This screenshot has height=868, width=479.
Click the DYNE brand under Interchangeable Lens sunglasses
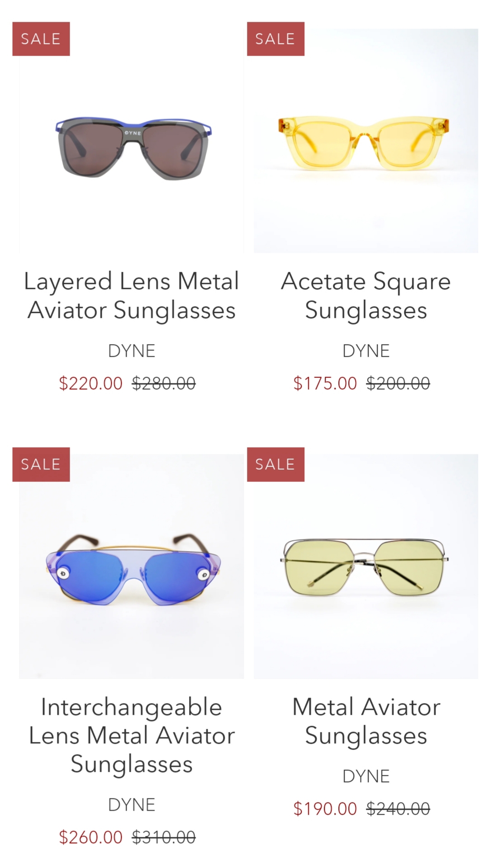pyautogui.click(x=131, y=805)
